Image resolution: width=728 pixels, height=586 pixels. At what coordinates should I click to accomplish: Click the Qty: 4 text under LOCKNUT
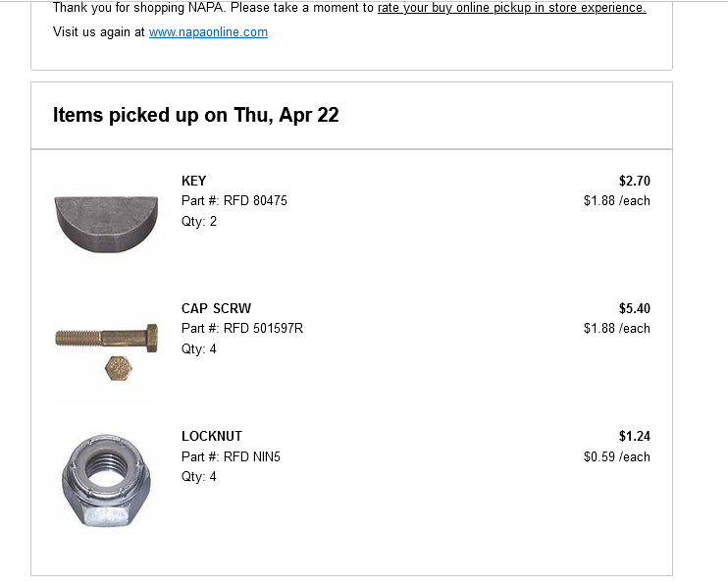[x=199, y=477]
